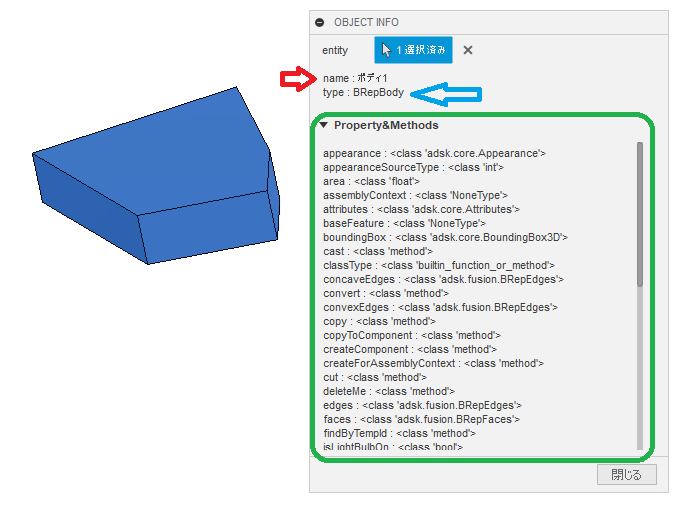Click the cut method row
The width and height of the screenshot is (682, 511).
pyautogui.click(x=375, y=377)
